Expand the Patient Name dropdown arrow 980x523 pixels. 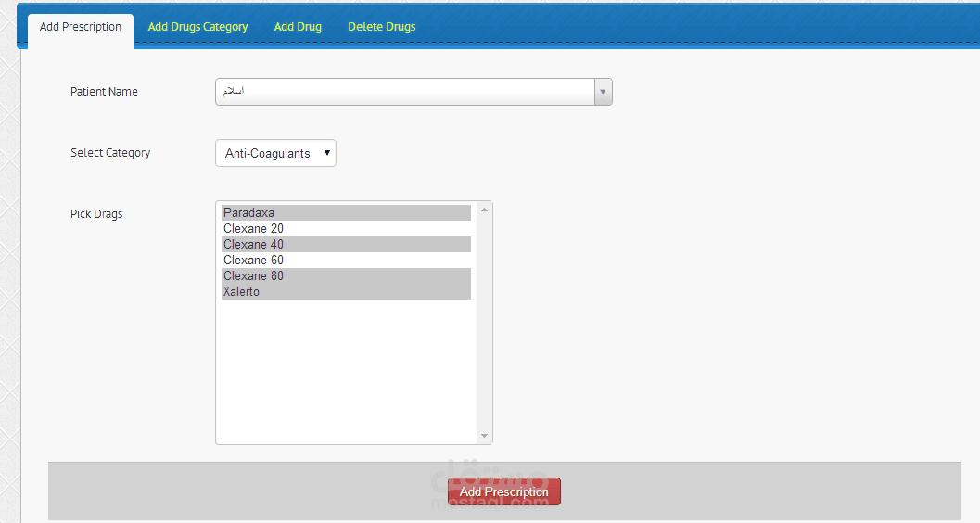tap(604, 92)
